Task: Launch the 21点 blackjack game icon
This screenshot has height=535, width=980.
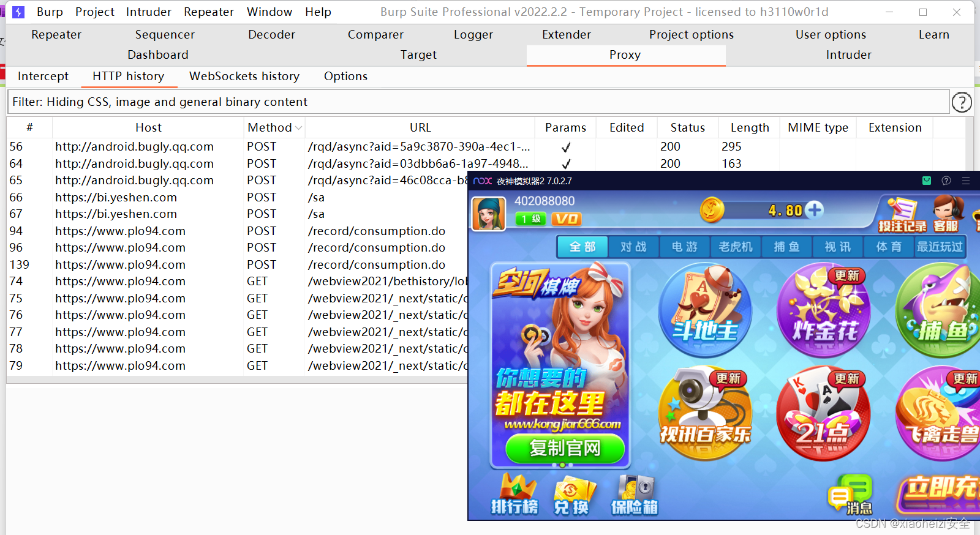Action: click(x=824, y=414)
